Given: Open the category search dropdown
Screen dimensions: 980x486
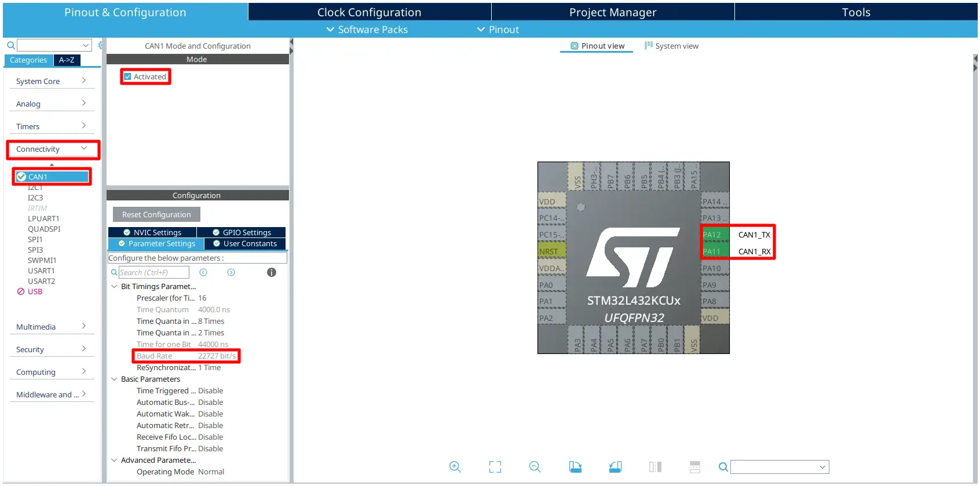Looking at the screenshot, I should [x=86, y=45].
